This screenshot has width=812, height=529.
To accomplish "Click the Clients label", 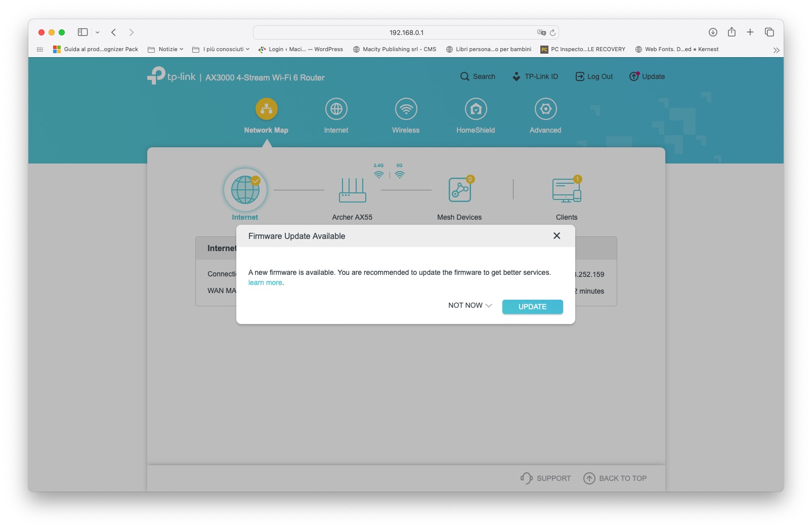I will 567,217.
